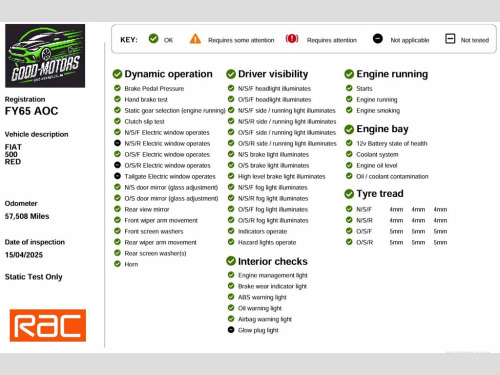The width and height of the screenshot is (500, 375).
Task: Click the Driver visibility heading
Action: point(273,74)
